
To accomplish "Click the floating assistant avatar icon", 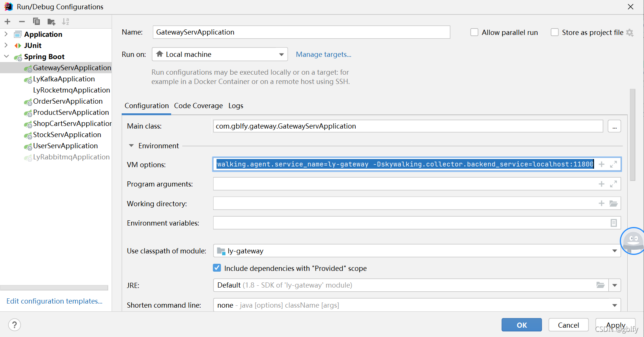I will point(632,241).
